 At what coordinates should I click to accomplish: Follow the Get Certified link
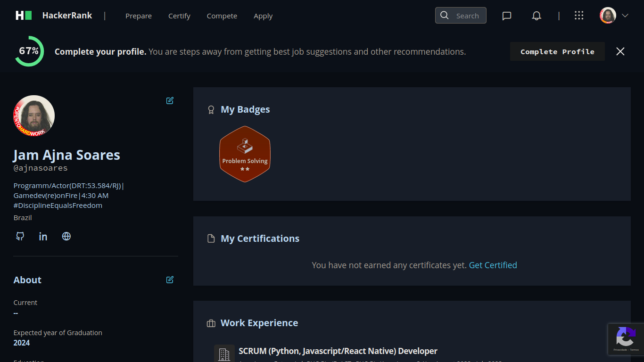[493, 265]
